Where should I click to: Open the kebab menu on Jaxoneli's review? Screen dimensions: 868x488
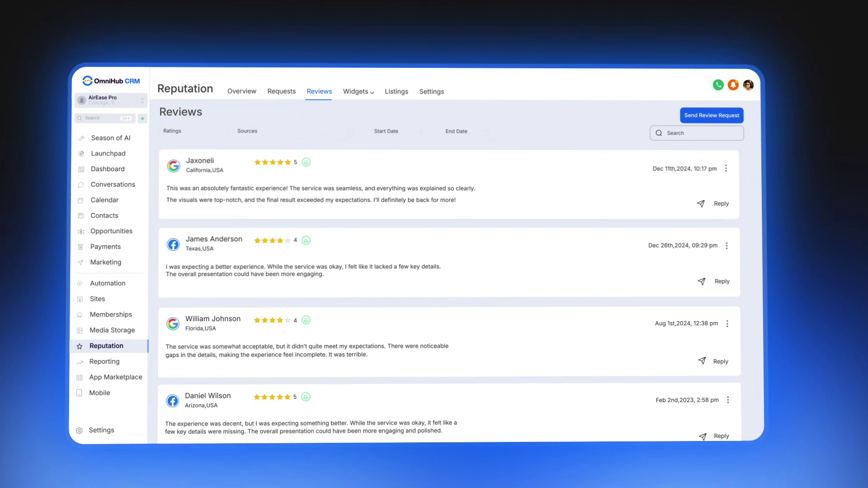726,168
